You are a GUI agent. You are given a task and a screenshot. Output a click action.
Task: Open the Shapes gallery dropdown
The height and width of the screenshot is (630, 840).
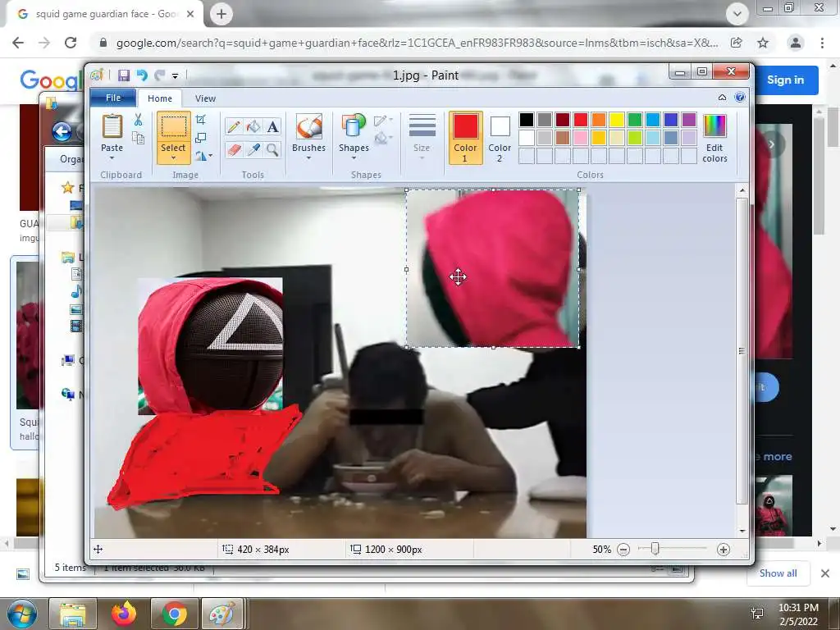coord(354,158)
